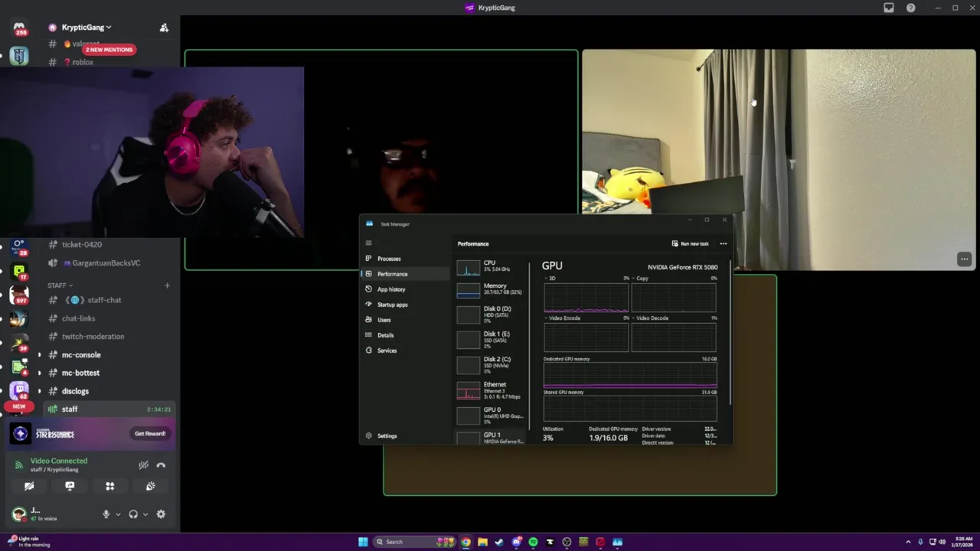Select Ethernet performance entry
This screenshot has height=551, width=980.
pyautogui.click(x=491, y=390)
